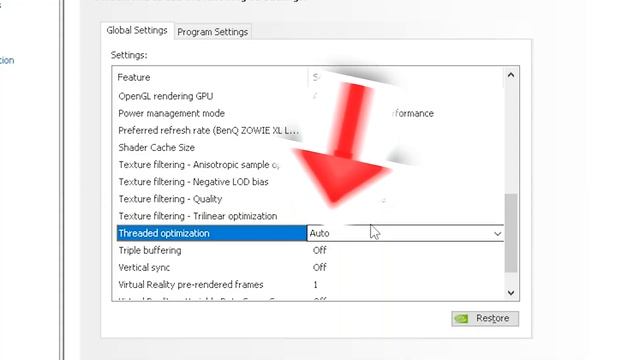
Task: Open the Program Settings tab
Action: click(213, 32)
